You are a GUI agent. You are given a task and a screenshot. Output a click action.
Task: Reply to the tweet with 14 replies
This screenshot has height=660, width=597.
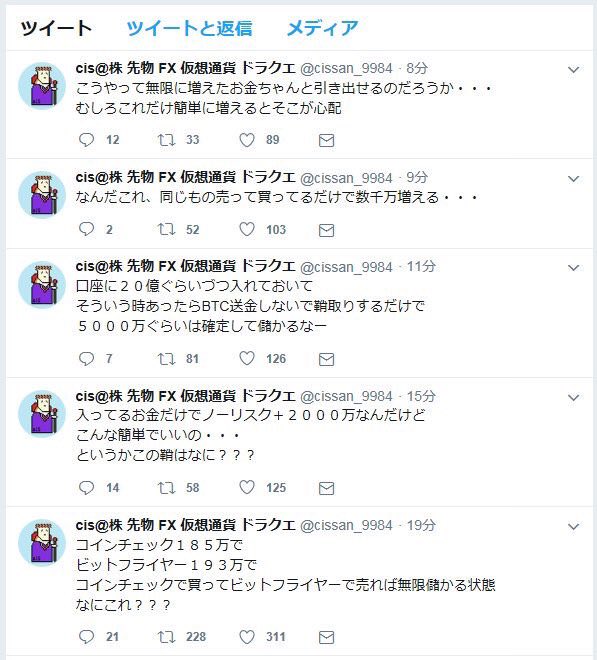pos(86,488)
